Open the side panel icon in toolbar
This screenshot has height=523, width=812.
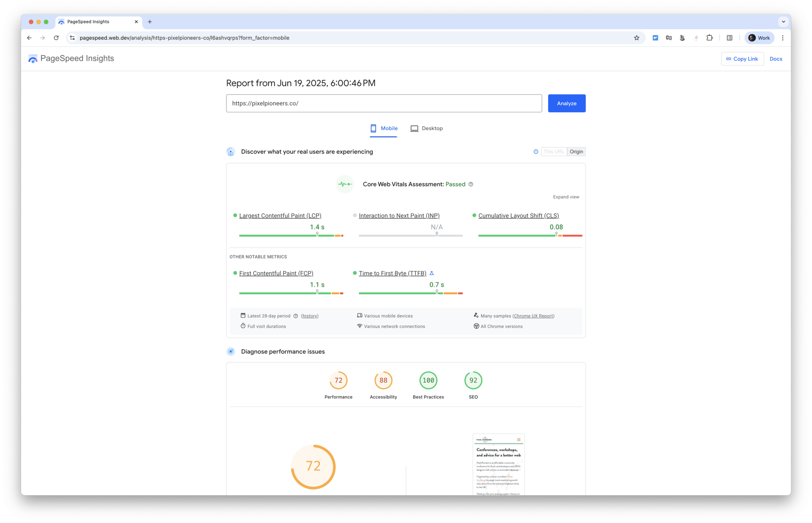click(729, 38)
